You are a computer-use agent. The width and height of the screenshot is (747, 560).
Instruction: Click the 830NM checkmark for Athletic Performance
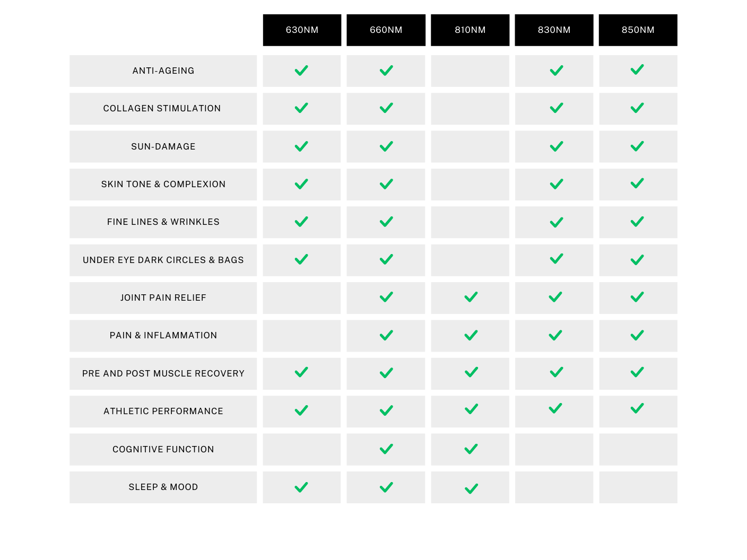click(555, 408)
